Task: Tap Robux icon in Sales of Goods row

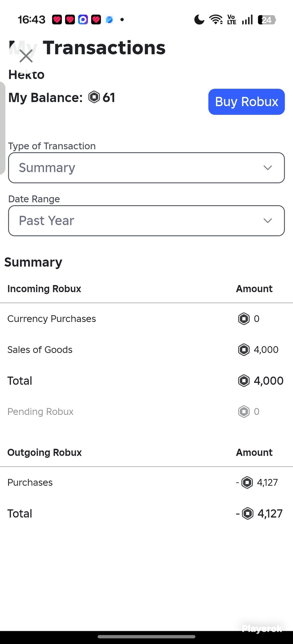Action: point(244,350)
